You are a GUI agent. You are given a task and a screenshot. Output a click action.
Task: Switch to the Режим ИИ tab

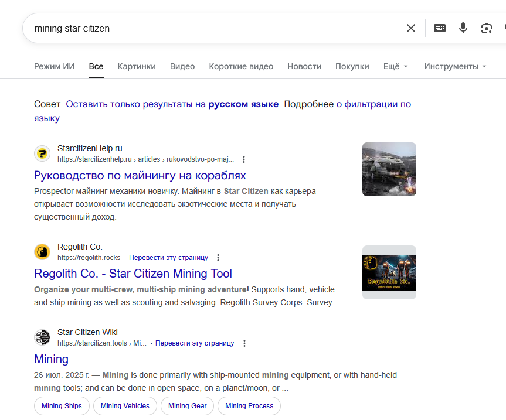[x=54, y=66]
